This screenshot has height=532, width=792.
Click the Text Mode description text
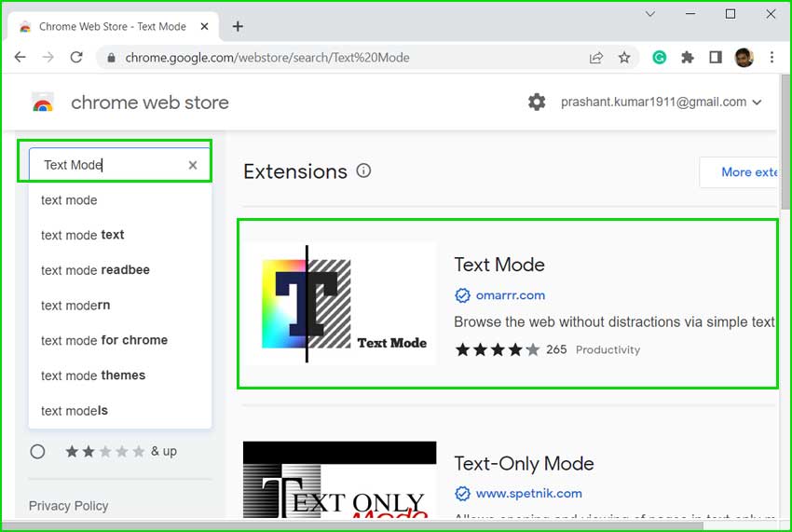pyautogui.click(x=614, y=321)
